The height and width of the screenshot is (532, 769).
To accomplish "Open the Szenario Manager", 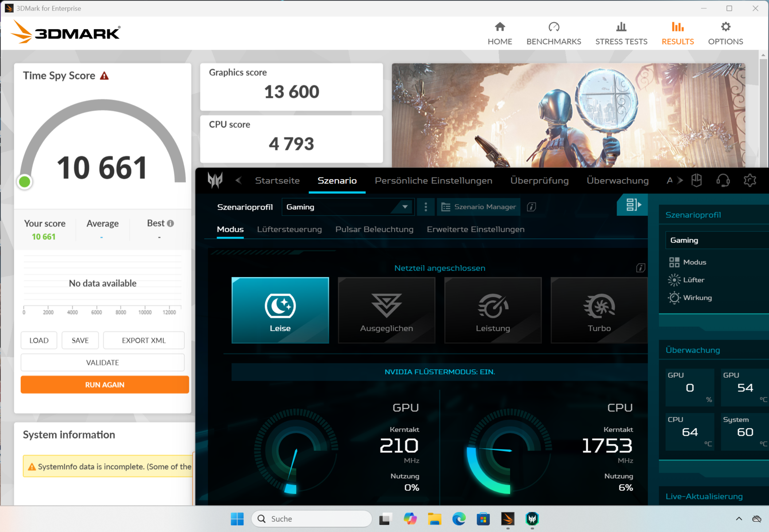I will 479,207.
